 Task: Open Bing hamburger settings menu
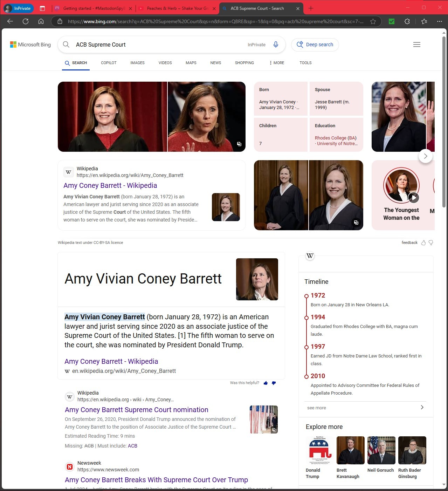[417, 45]
